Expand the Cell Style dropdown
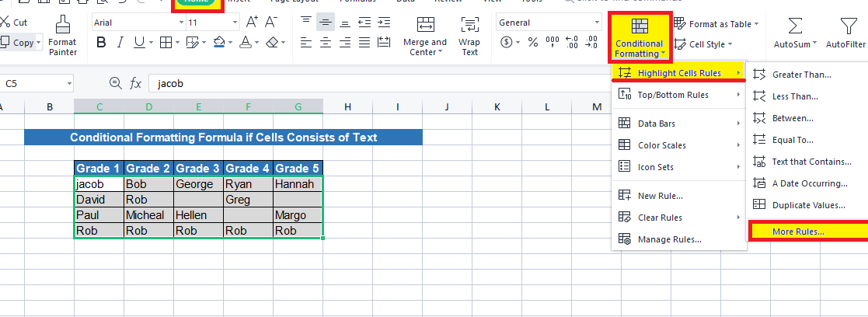Screen dimensions: 868x317 pyautogui.click(x=730, y=44)
